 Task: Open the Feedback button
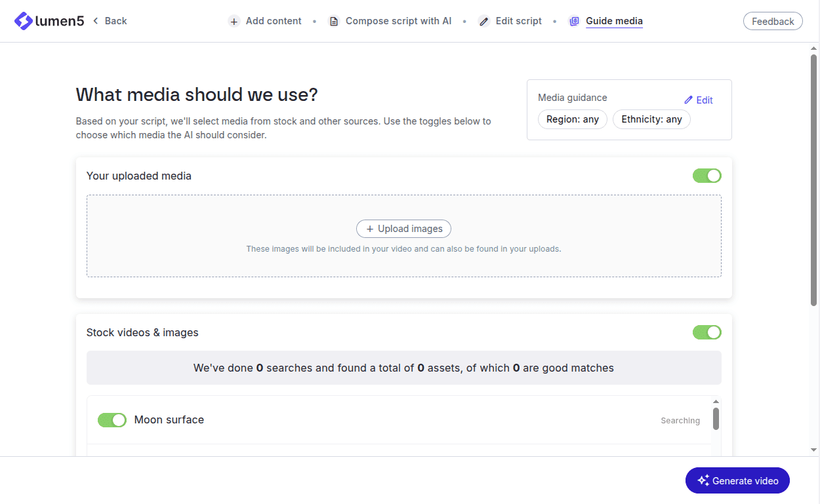(773, 22)
